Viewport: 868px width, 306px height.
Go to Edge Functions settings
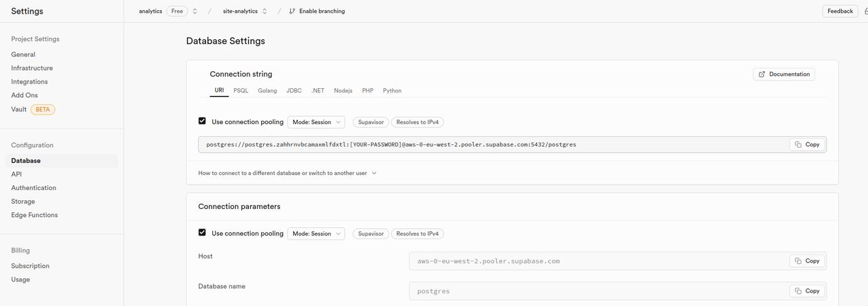click(x=35, y=215)
